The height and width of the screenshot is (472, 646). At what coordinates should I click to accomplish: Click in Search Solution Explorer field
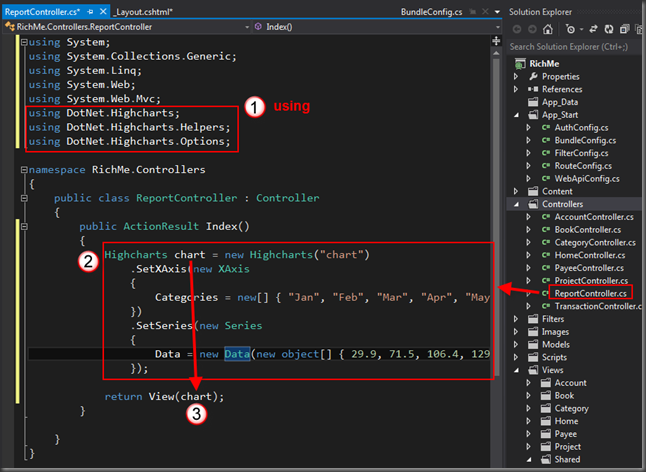(x=575, y=47)
